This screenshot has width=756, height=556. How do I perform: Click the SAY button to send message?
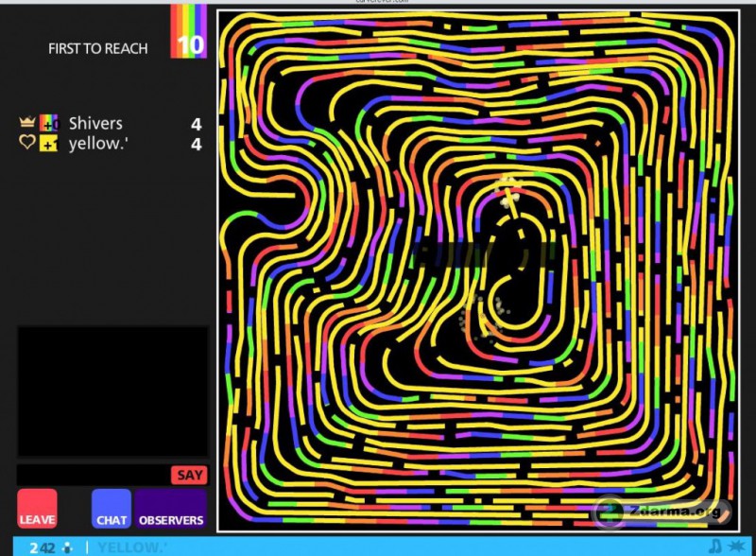190,475
